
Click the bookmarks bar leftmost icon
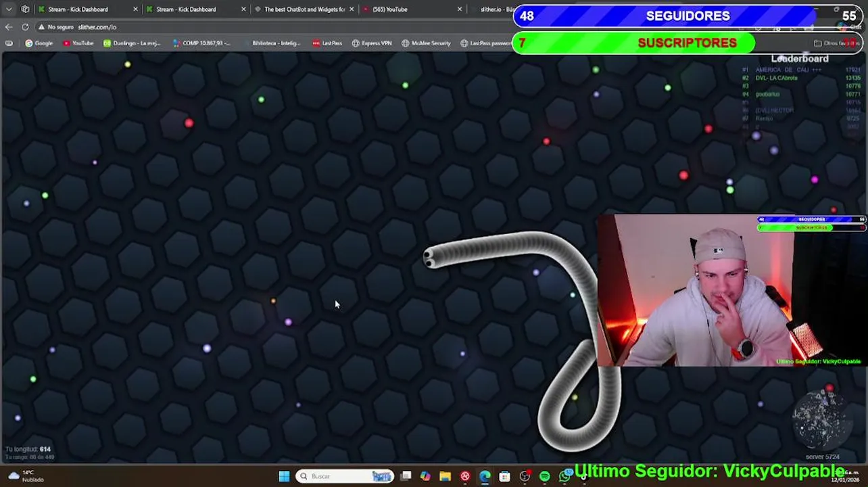[x=9, y=43]
